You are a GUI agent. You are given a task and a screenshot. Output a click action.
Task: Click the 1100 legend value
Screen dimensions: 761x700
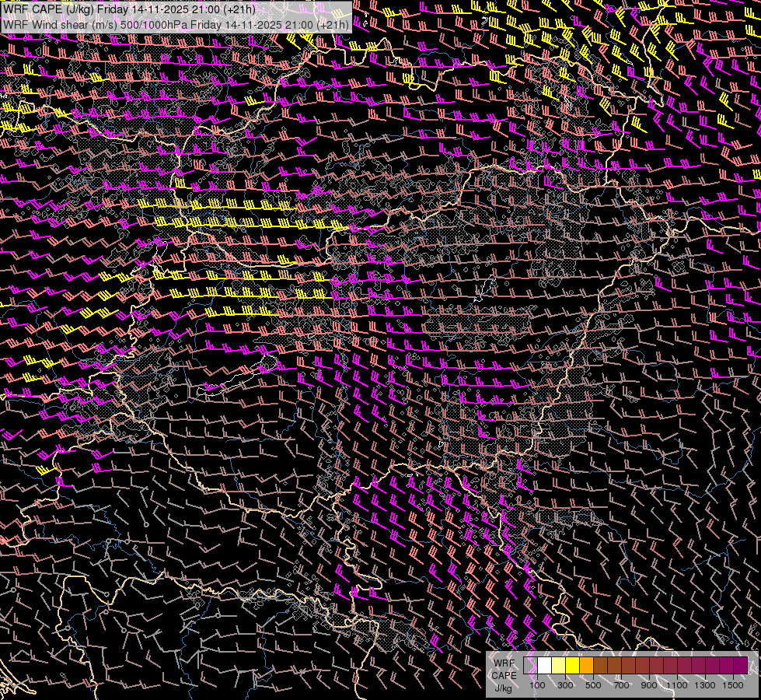pyautogui.click(x=676, y=685)
